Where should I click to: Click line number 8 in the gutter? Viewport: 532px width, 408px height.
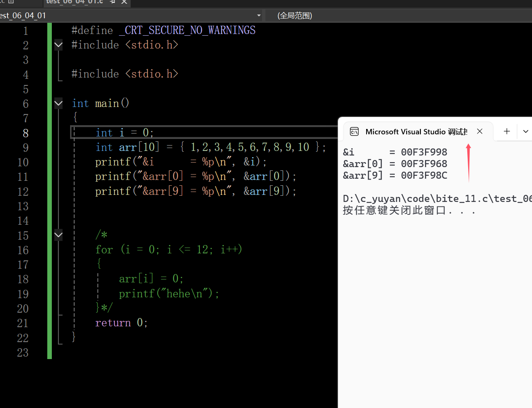[x=26, y=133]
